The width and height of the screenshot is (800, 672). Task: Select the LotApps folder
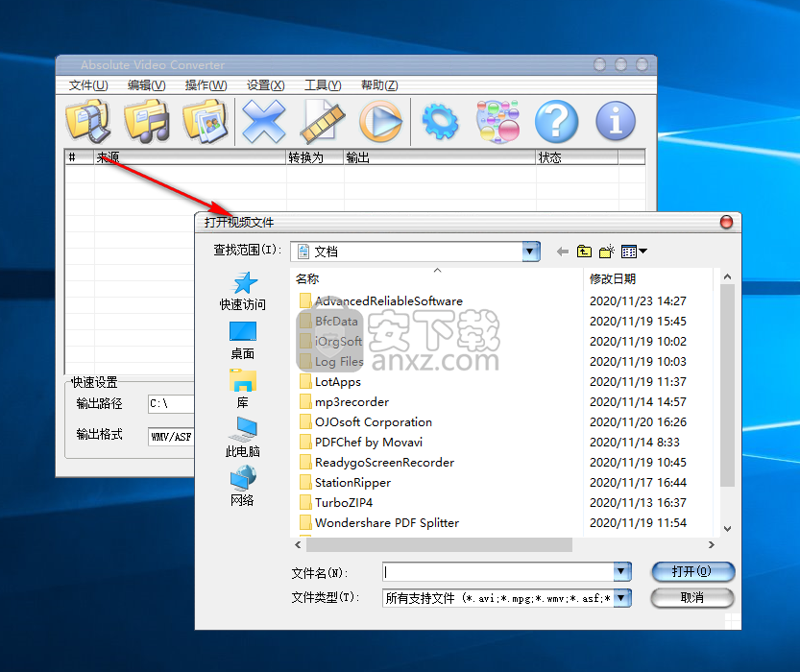pyautogui.click(x=330, y=382)
